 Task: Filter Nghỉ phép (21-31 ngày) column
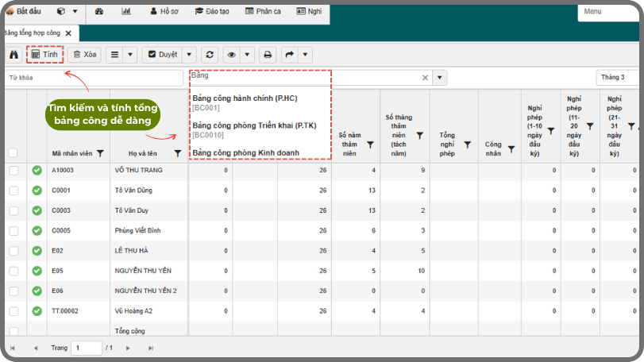pos(631,126)
